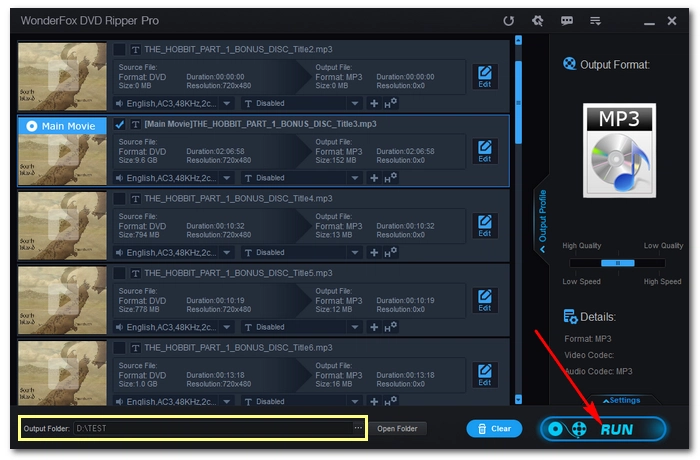Click Edit icon for Title2.mp3
Screen dimensions: 700x460
click(485, 77)
